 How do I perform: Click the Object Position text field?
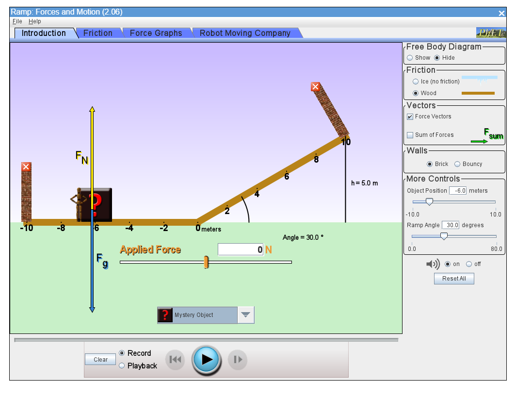click(458, 191)
